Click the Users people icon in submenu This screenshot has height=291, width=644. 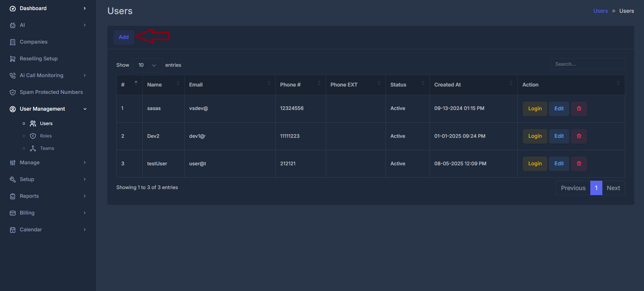pyautogui.click(x=33, y=123)
